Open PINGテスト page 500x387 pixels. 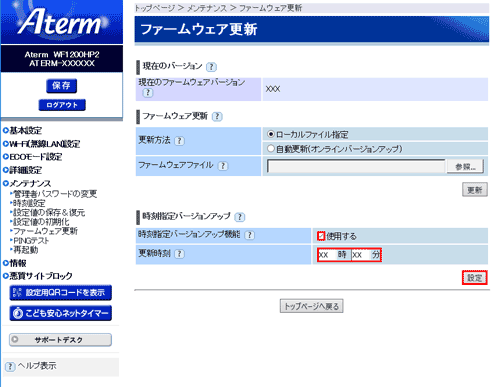click(31, 240)
